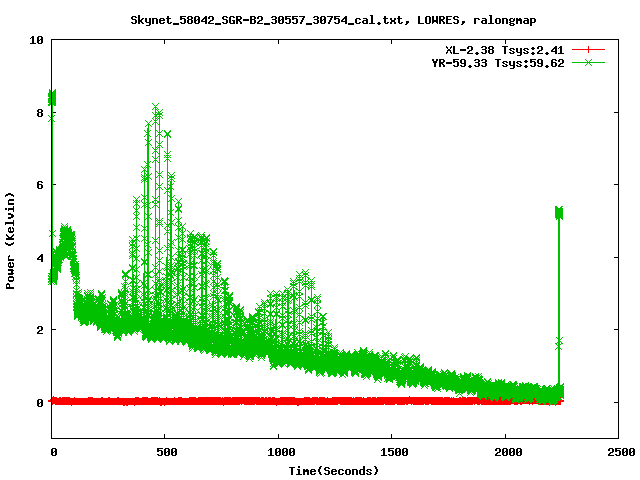This screenshot has width=640, height=480.
Task: Click the Time(Seconds) x-axis label
Action: click(333, 471)
